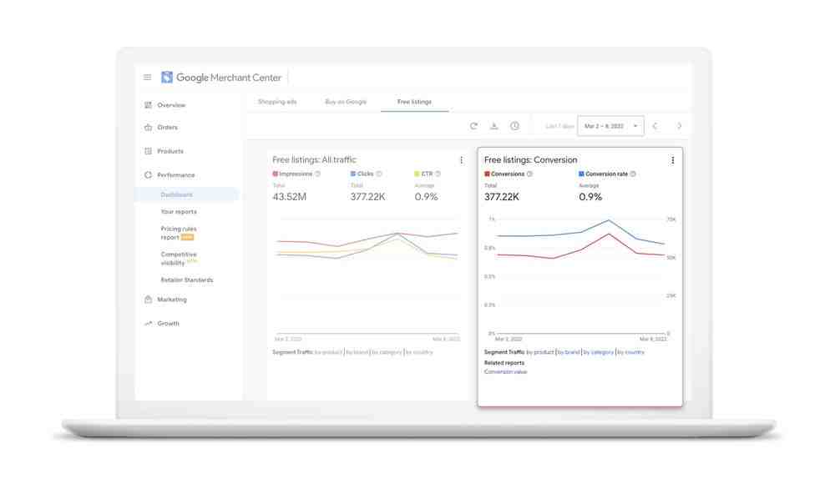Click the Overview sidebar icon

(x=148, y=105)
